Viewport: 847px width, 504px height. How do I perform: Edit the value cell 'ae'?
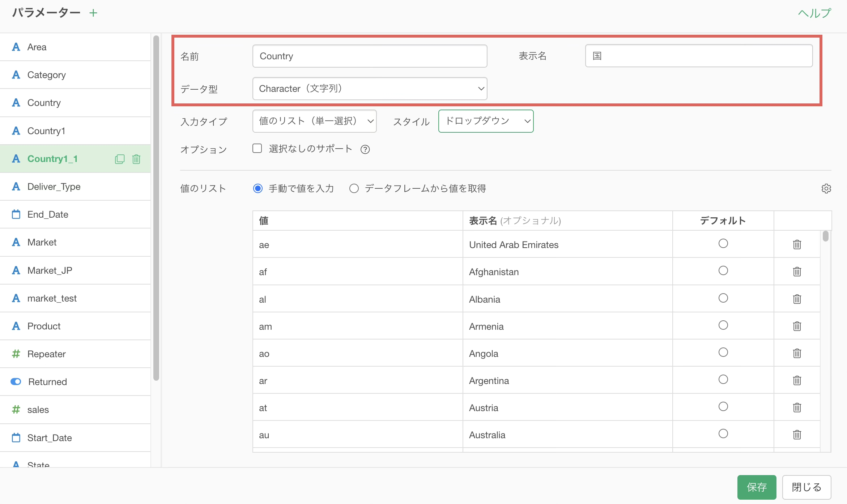point(358,244)
